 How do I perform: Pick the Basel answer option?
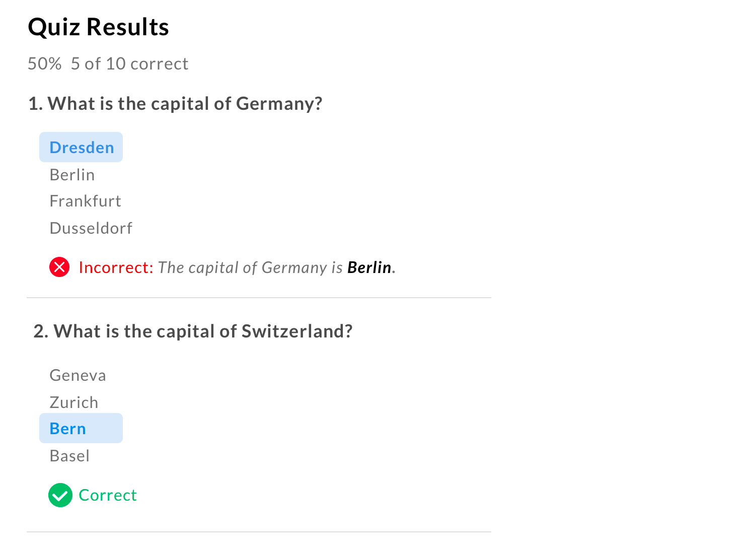[69, 456]
